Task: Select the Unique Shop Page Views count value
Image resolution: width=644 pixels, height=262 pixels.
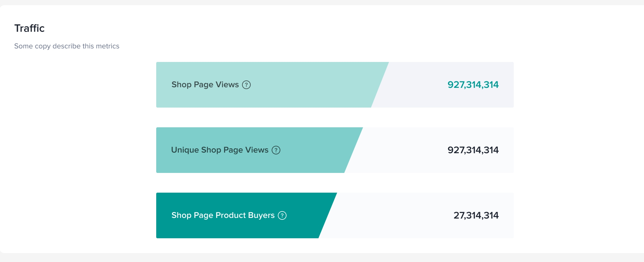Action: [473, 150]
